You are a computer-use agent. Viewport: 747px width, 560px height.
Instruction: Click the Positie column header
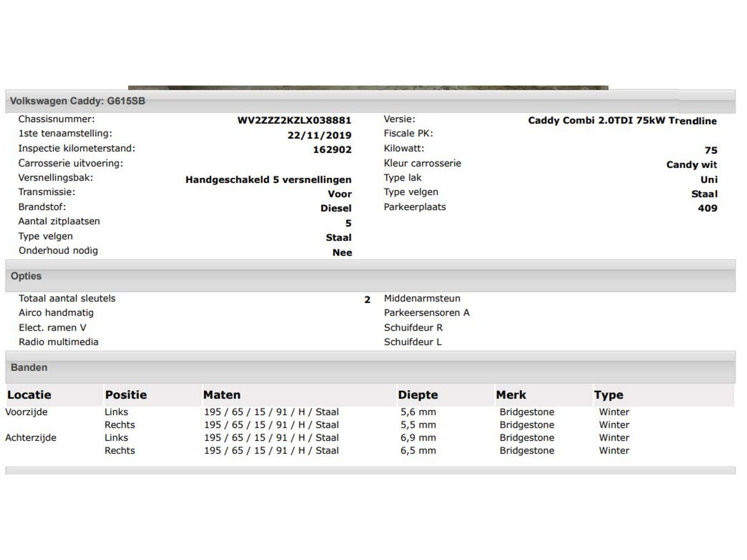(x=126, y=395)
